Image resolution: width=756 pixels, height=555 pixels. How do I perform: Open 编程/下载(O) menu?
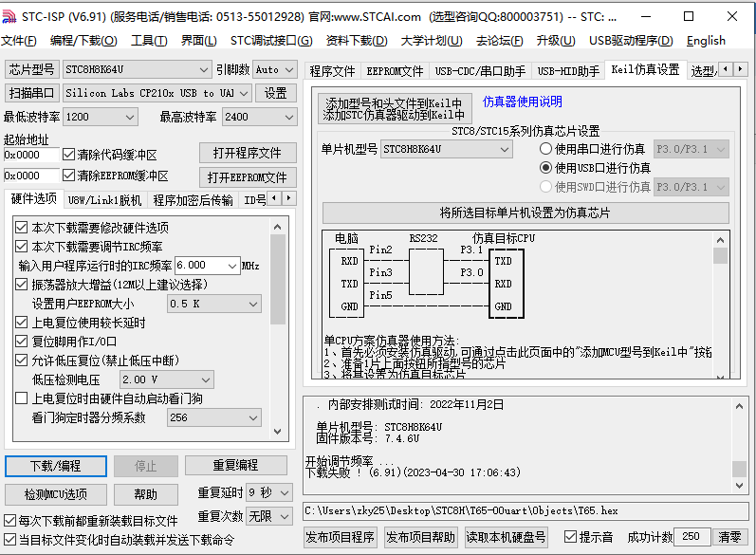tap(83, 41)
